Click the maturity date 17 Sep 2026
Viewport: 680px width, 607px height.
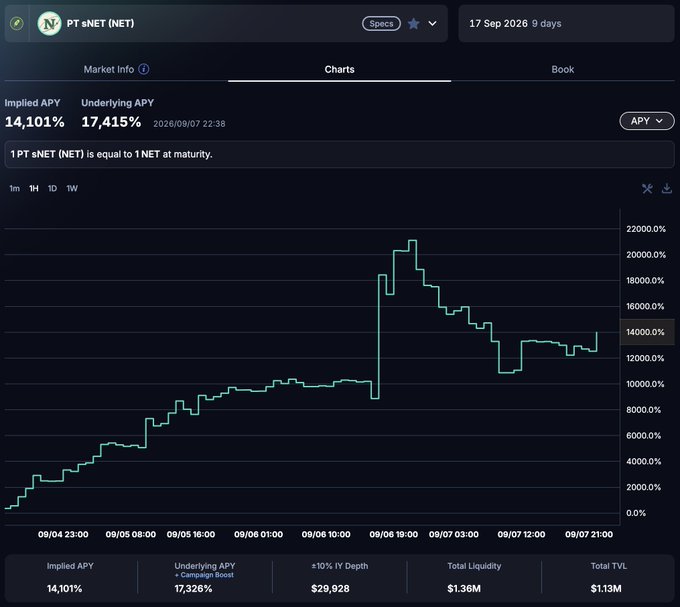[498, 23]
